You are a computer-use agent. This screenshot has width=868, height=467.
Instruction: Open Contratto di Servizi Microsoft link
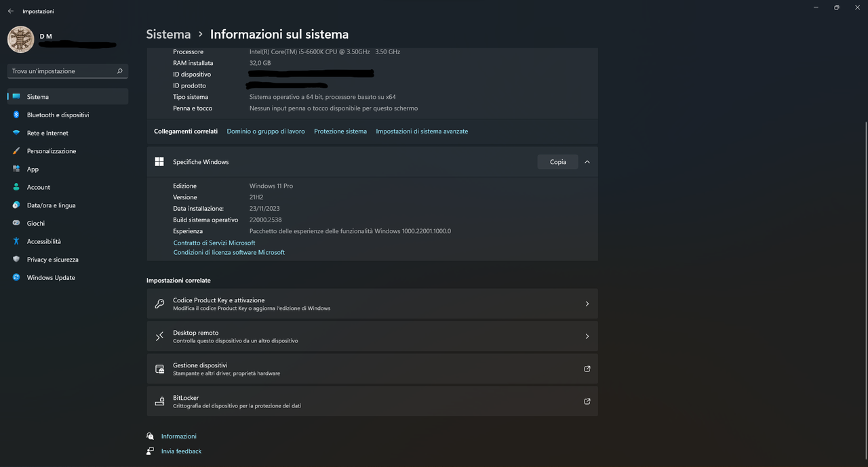(x=214, y=243)
